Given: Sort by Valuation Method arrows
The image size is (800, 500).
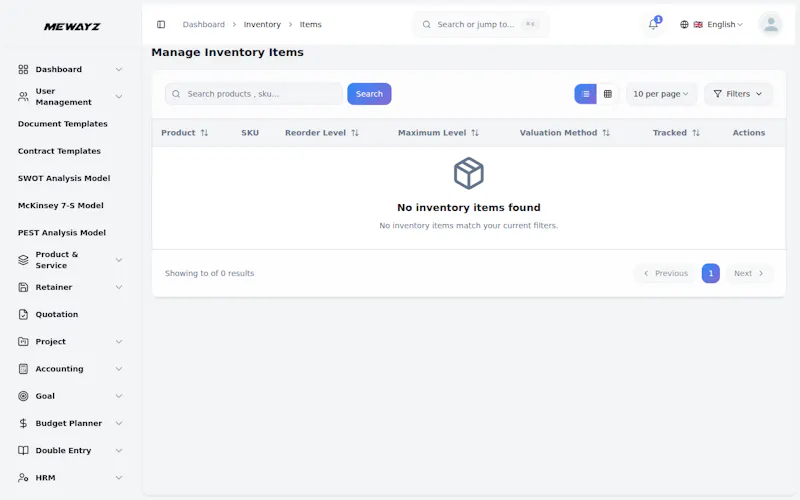Looking at the screenshot, I should (606, 133).
